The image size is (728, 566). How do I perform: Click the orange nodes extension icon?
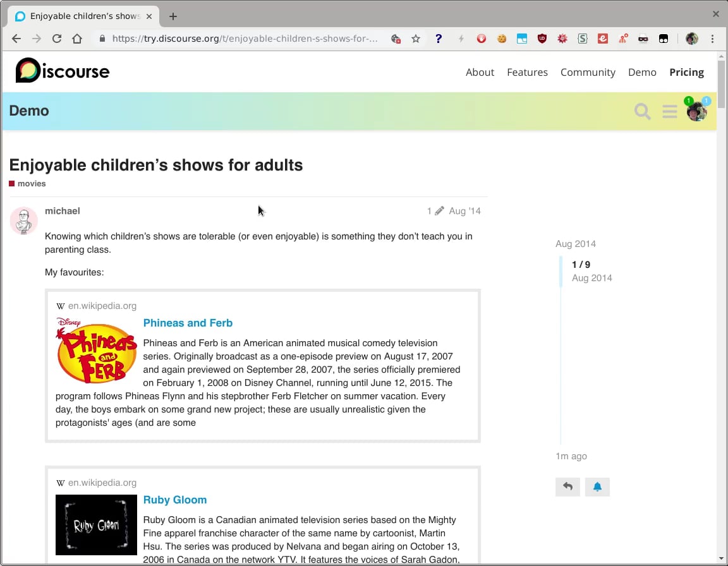[x=623, y=39]
